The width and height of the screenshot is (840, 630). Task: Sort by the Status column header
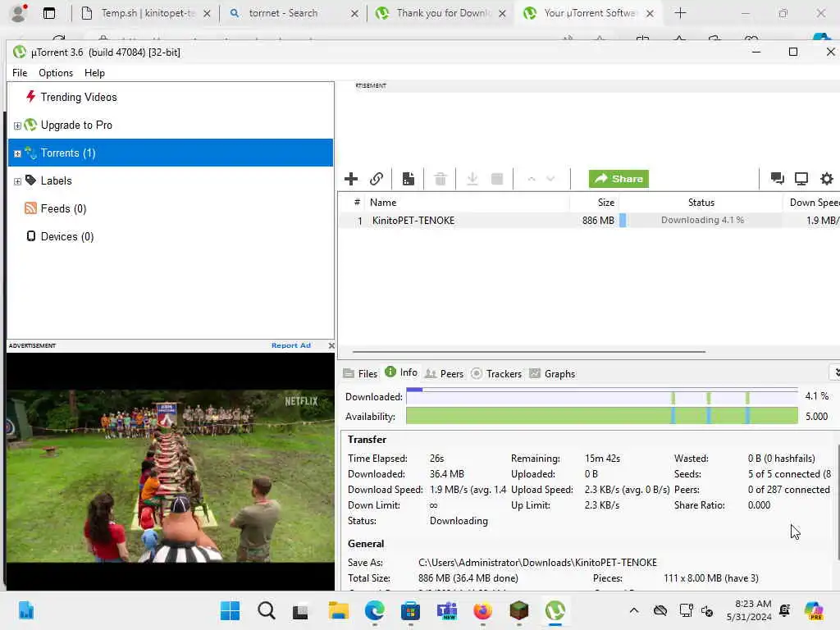pyautogui.click(x=701, y=203)
